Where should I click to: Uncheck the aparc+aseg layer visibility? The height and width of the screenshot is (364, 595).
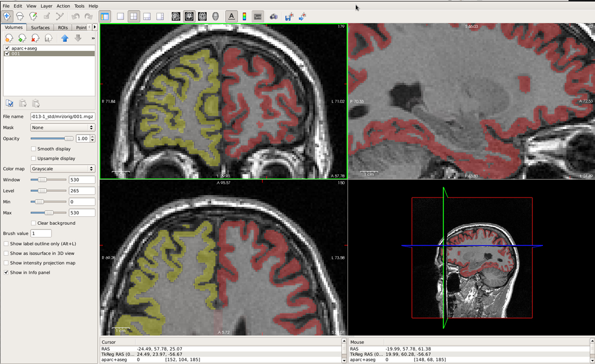7,48
